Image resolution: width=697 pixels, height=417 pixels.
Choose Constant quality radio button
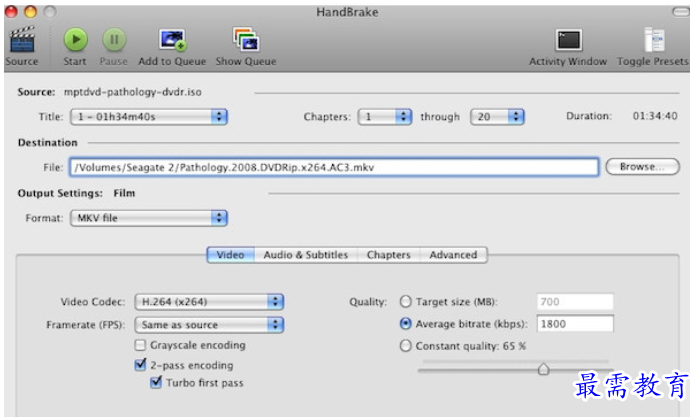click(x=405, y=346)
